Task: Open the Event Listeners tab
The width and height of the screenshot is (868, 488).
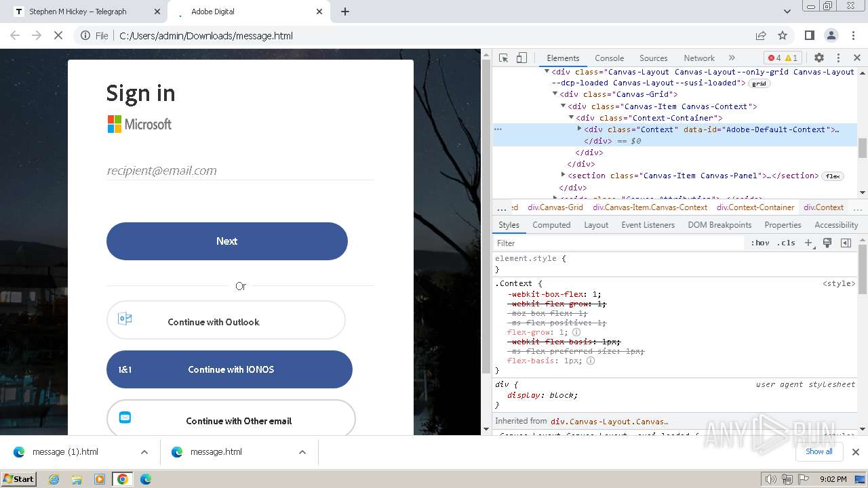Action: pyautogui.click(x=648, y=225)
